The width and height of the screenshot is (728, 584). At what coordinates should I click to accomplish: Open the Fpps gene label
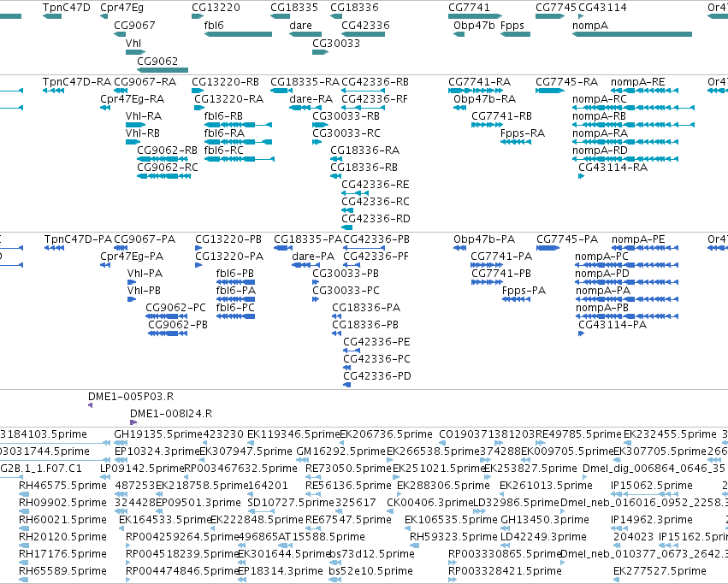(x=512, y=26)
